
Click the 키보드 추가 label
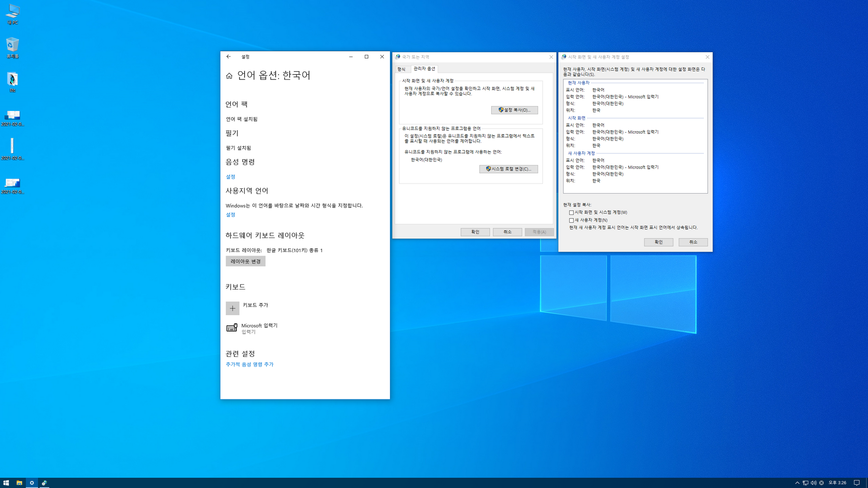255,305
